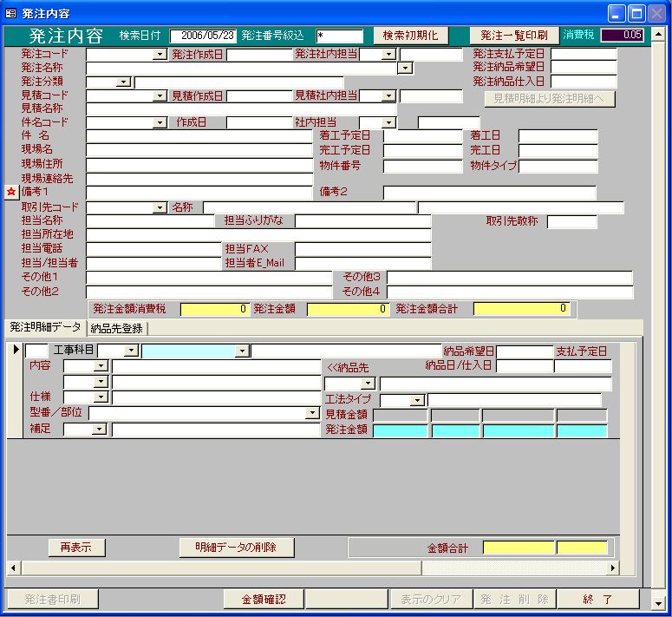Click the subform horizontal scrollbar right arrow
672x617 pixels.
tap(613, 568)
